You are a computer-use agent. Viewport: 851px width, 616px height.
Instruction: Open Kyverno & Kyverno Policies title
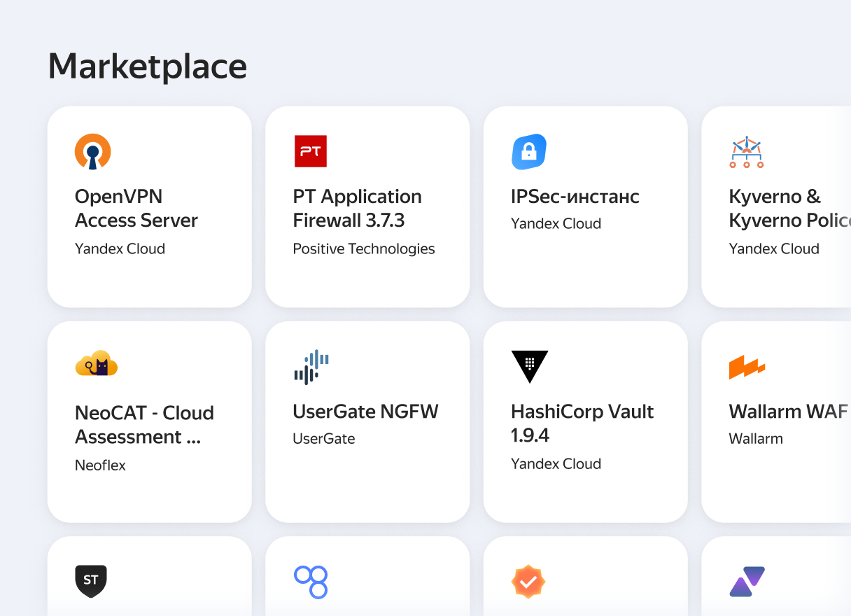(x=790, y=209)
